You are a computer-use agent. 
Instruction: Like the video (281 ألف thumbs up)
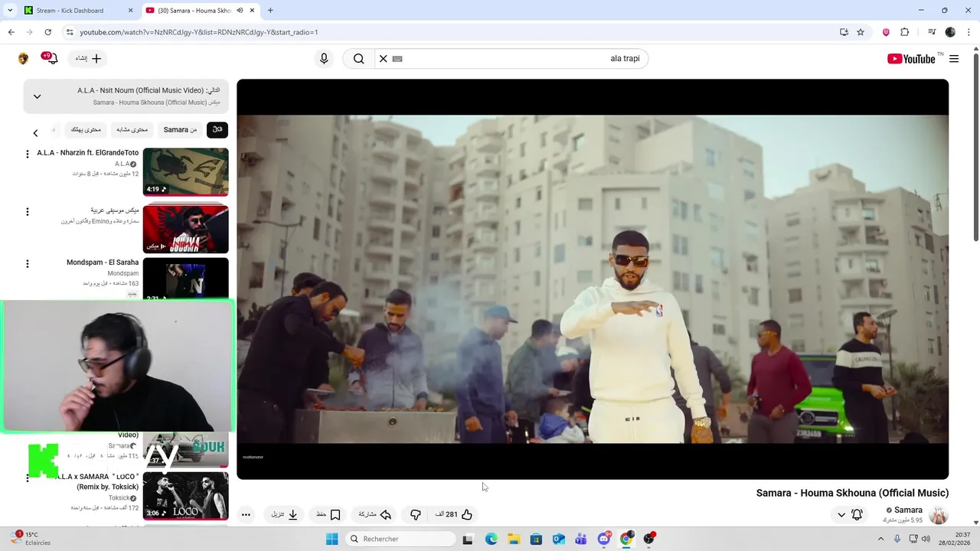tap(453, 514)
